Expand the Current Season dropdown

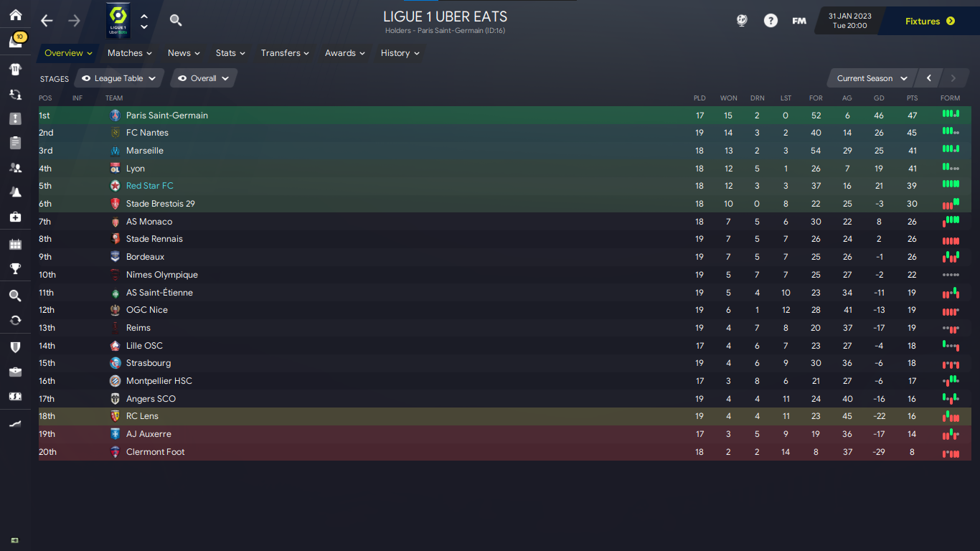[872, 79]
